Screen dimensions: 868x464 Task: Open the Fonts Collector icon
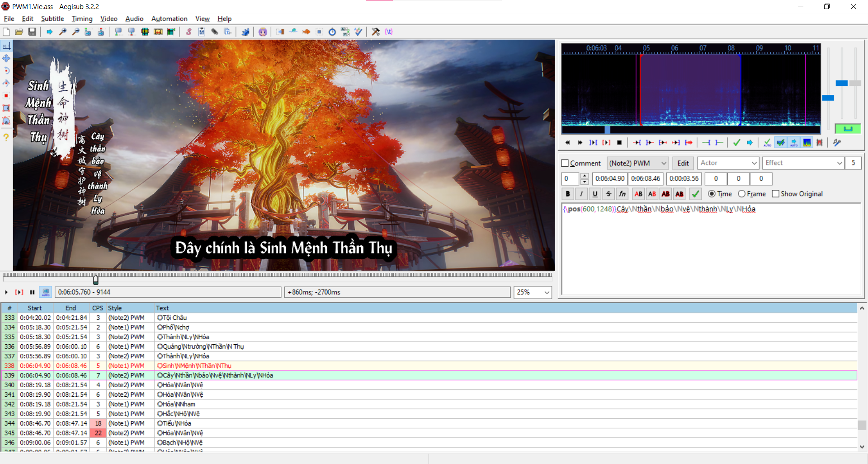coord(227,32)
